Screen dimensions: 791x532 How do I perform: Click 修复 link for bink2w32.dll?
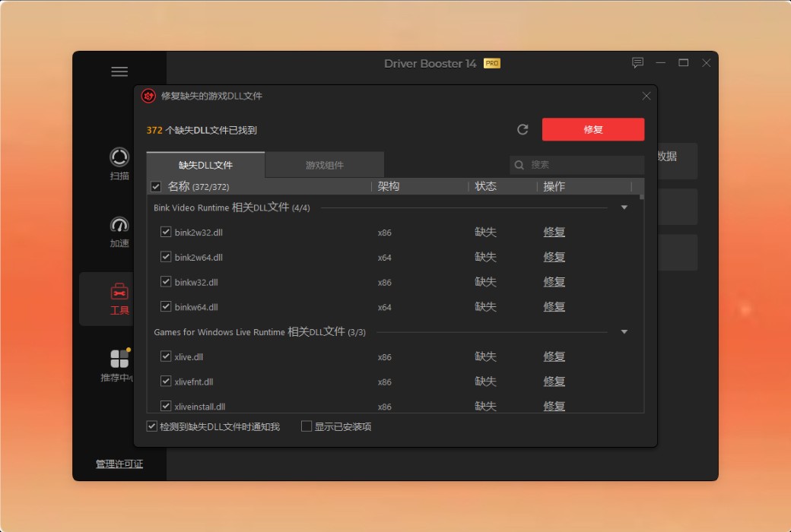click(554, 232)
